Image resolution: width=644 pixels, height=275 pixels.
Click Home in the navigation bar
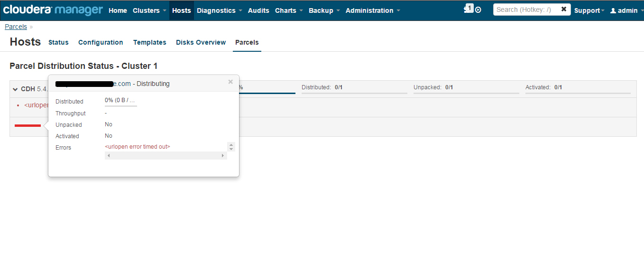[118, 10]
